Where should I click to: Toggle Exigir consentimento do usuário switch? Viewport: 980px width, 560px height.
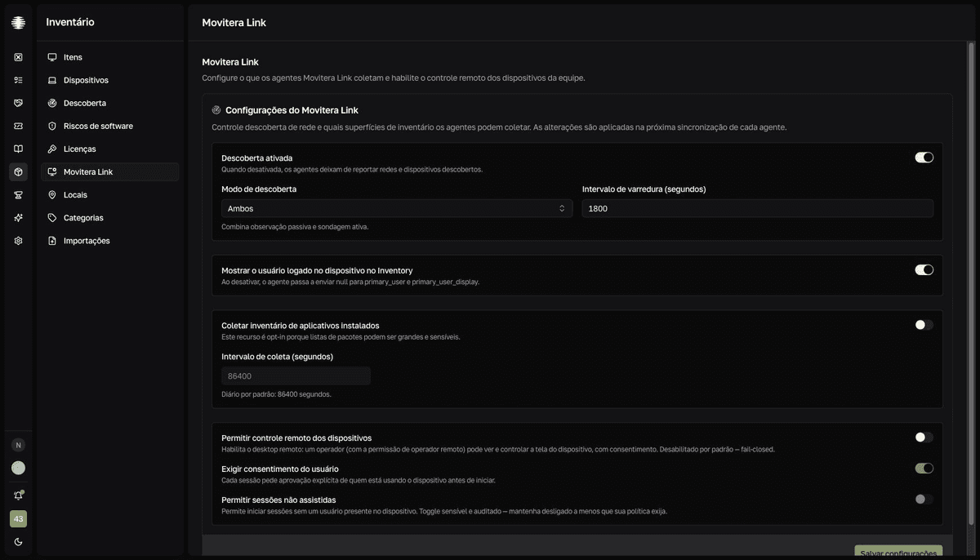(924, 469)
